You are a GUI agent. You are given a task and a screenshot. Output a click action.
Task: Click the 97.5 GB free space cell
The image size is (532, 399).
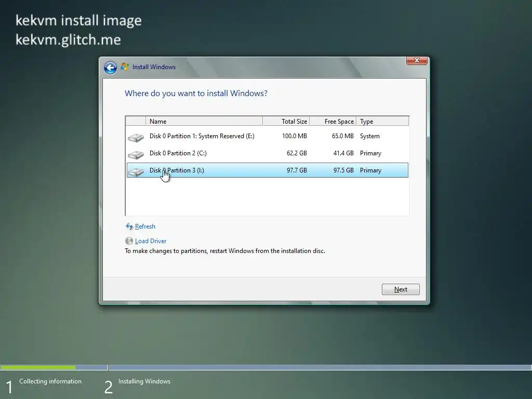pos(343,170)
